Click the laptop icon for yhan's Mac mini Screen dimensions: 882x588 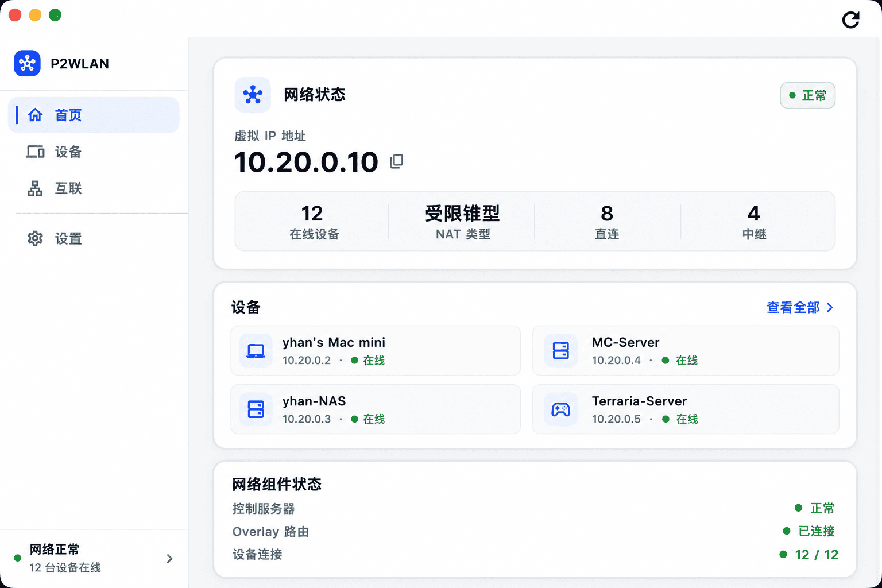[x=256, y=351]
